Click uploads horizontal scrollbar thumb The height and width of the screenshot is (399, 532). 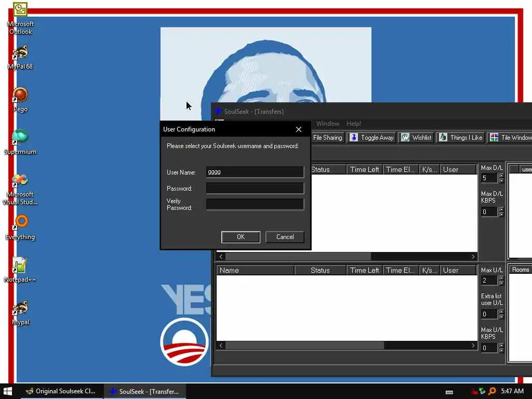pyautogui.click(x=304, y=345)
